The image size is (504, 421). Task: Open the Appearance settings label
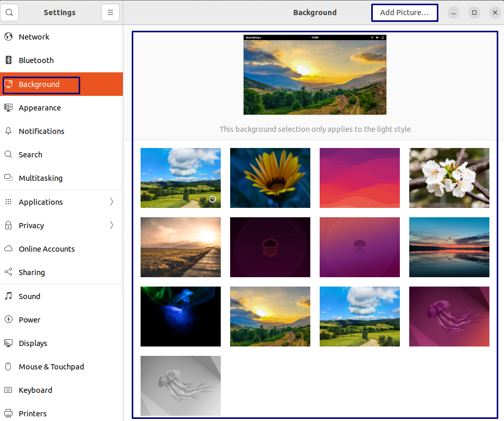pyautogui.click(x=40, y=108)
